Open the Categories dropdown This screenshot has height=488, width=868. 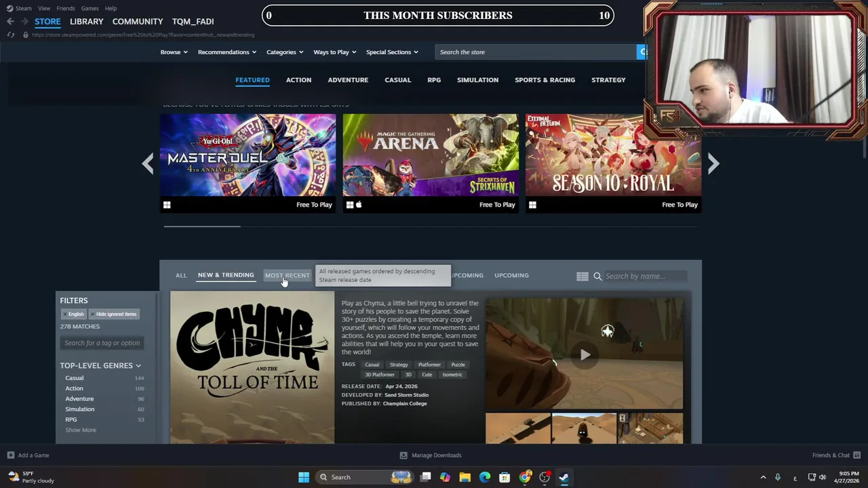pyautogui.click(x=285, y=52)
